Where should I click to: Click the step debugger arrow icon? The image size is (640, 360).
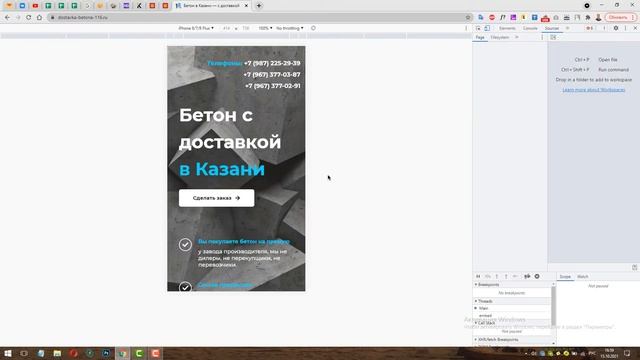click(516, 276)
